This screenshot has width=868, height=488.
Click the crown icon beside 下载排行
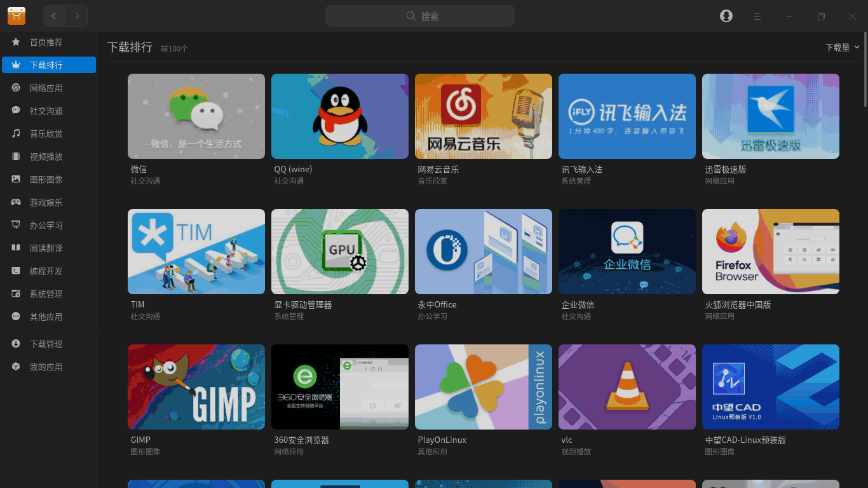(x=16, y=65)
